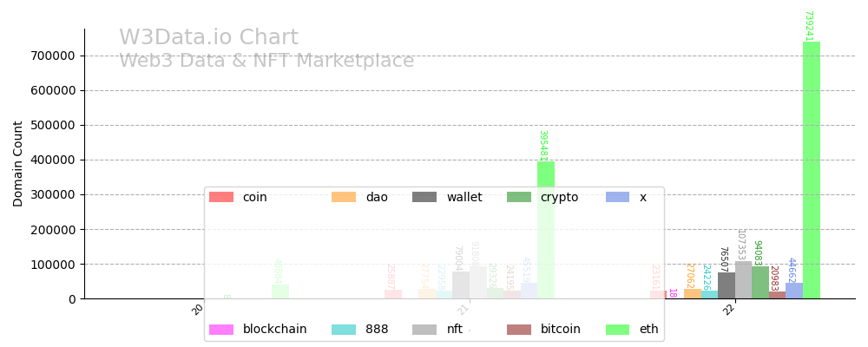Image resolution: width=868 pixels, height=347 pixels.
Task: Select the x legend blue swatch
Action: (x=618, y=197)
